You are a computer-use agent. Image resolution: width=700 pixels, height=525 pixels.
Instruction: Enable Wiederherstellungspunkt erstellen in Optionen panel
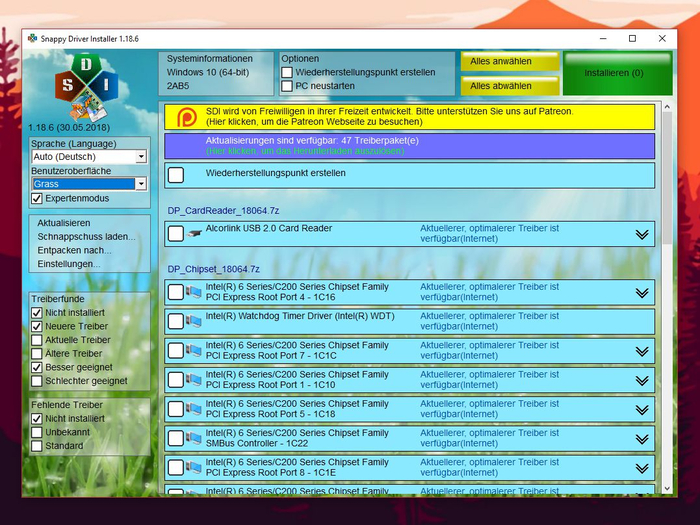coord(287,72)
